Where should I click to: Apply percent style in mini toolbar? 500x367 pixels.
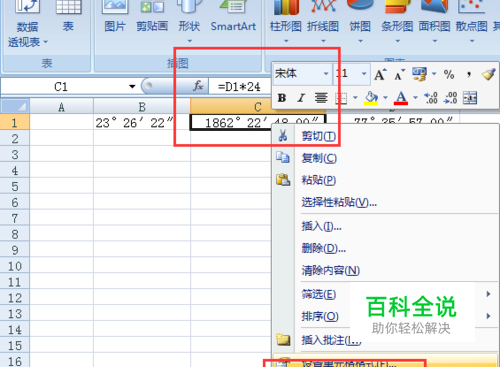click(x=449, y=74)
